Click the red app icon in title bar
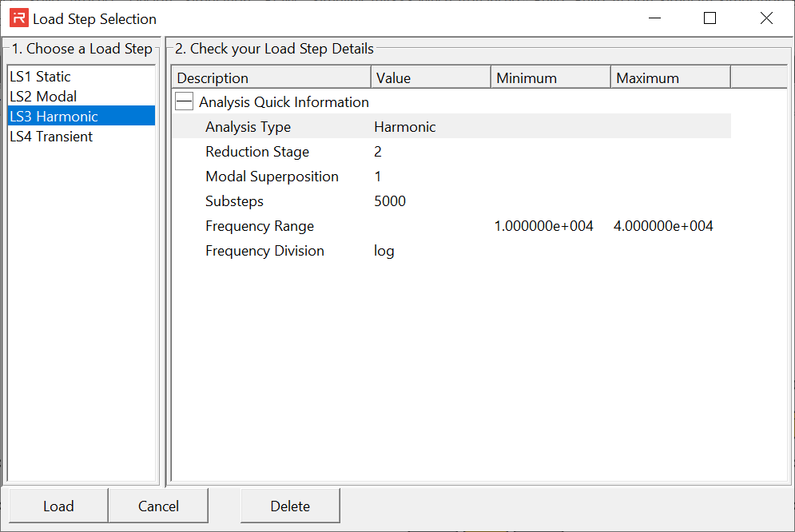795x532 pixels. (18, 18)
